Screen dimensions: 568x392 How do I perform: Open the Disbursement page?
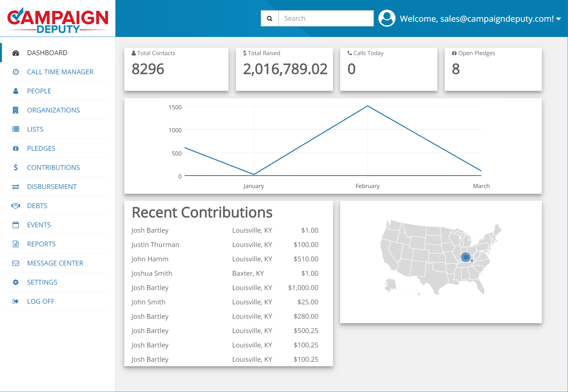click(x=52, y=187)
